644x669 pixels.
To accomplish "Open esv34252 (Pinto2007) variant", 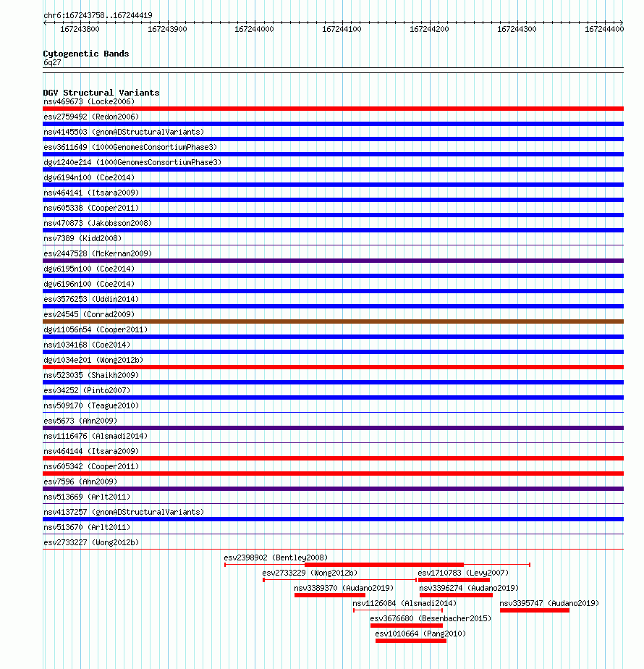I will pyautogui.click(x=87, y=390).
